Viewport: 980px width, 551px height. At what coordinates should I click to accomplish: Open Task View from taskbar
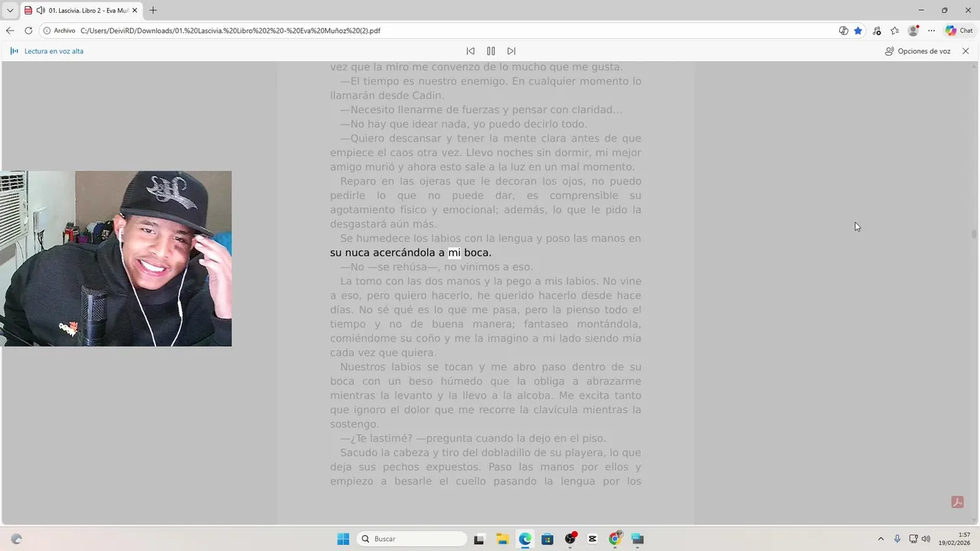479,539
